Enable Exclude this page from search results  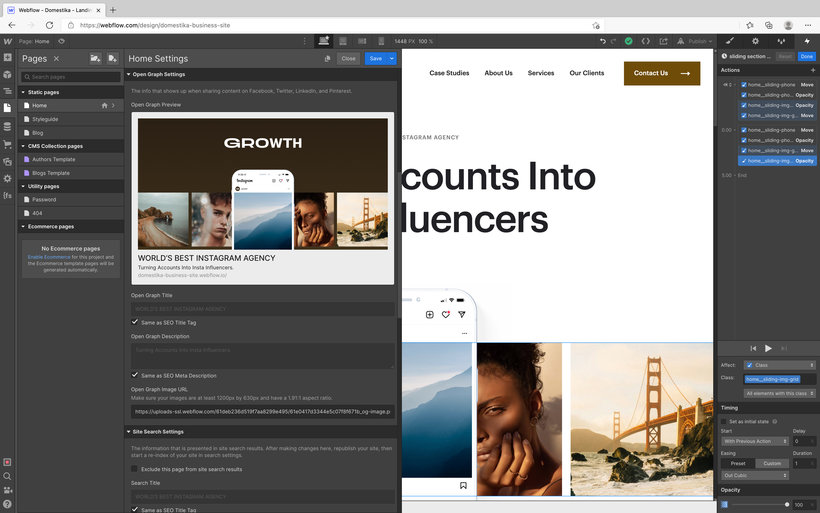(x=134, y=469)
